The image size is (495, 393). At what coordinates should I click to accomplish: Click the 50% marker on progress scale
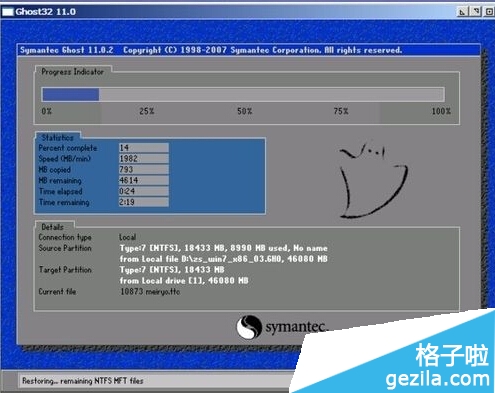coord(244,111)
